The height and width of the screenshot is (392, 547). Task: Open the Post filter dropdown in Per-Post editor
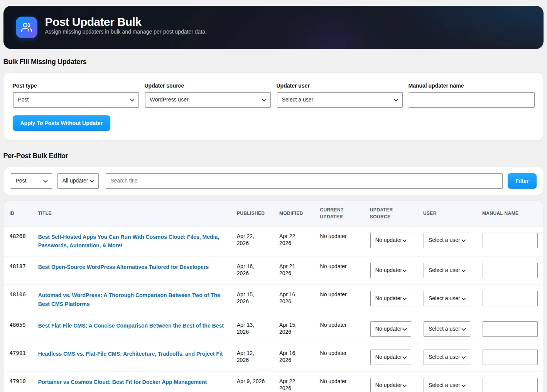pos(31,181)
